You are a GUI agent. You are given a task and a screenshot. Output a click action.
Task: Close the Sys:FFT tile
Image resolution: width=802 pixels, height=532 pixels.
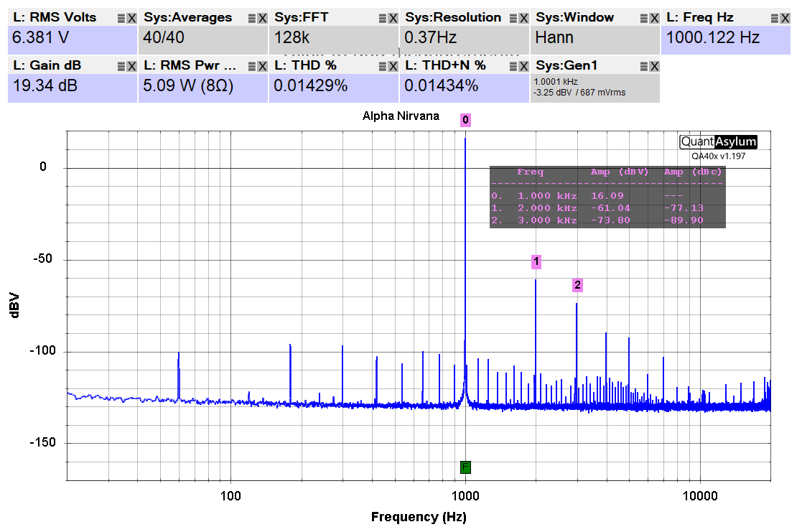pos(393,19)
